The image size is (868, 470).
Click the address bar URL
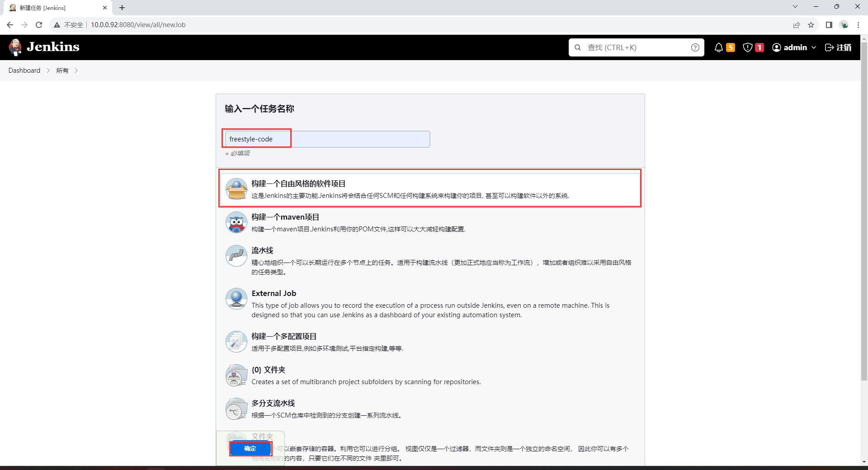pos(138,25)
